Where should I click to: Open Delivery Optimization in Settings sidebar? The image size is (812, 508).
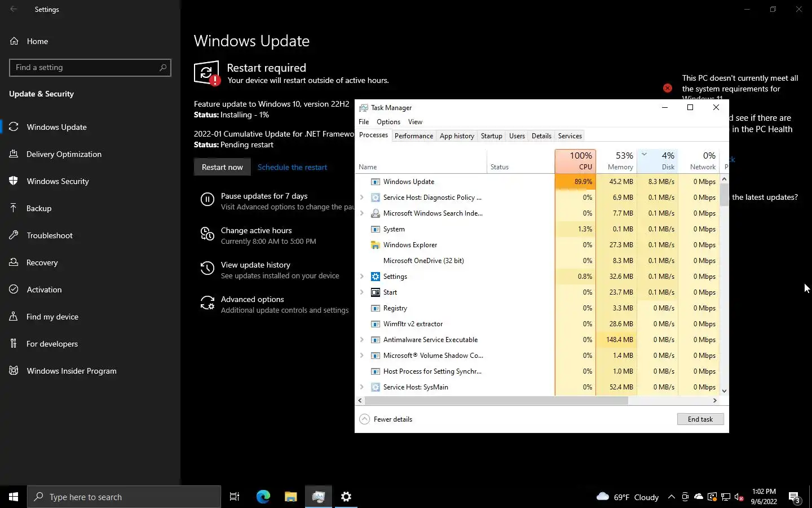(90, 154)
